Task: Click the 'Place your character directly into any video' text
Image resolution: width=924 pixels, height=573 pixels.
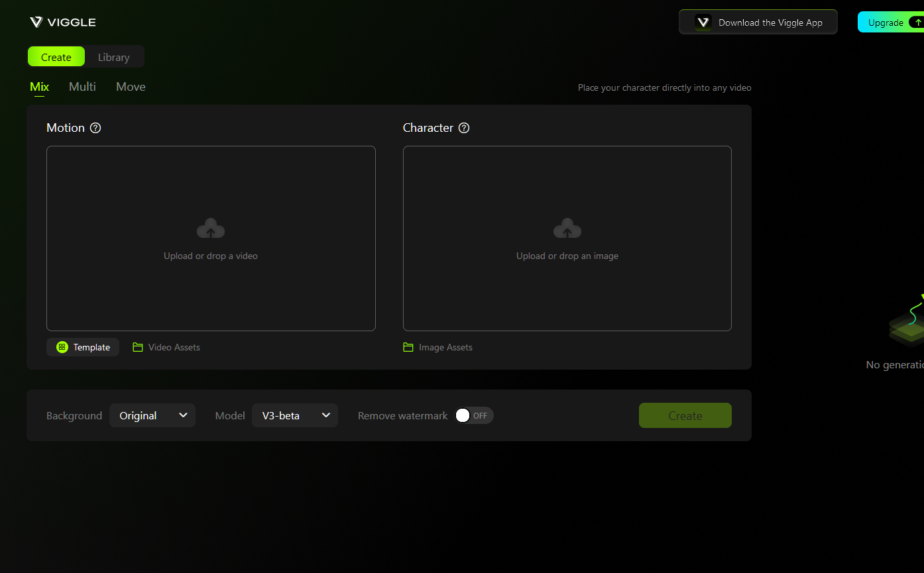Action: [665, 87]
